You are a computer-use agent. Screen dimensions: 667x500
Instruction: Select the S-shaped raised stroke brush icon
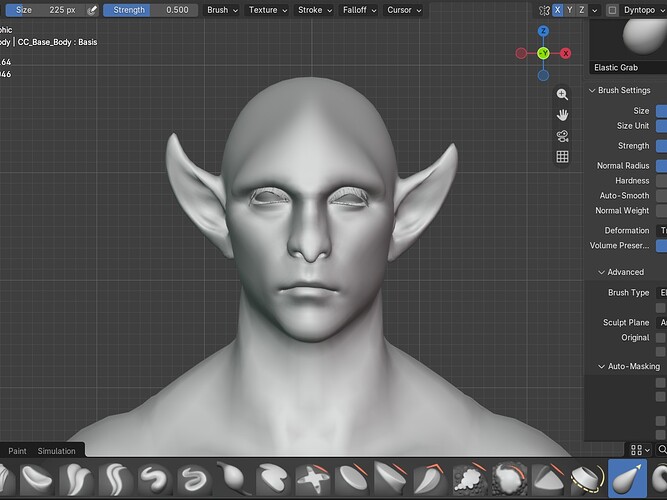154,479
